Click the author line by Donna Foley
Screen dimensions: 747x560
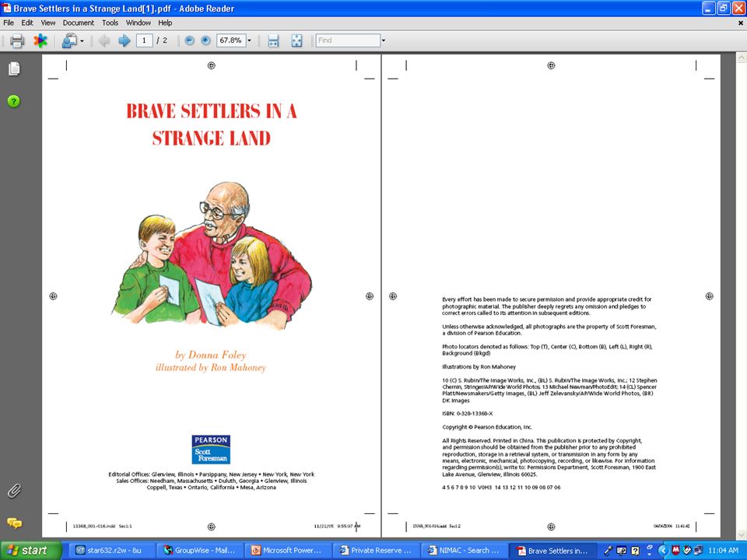[x=211, y=355]
